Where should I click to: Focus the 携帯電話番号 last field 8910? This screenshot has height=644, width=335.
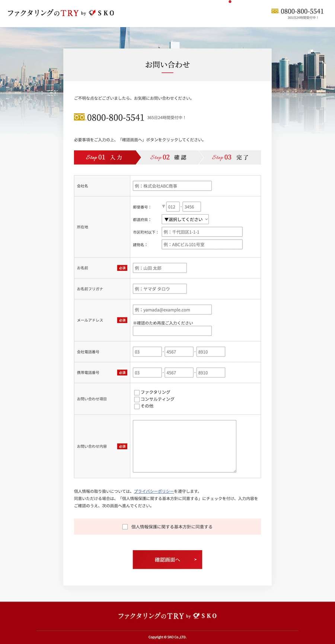click(x=211, y=372)
